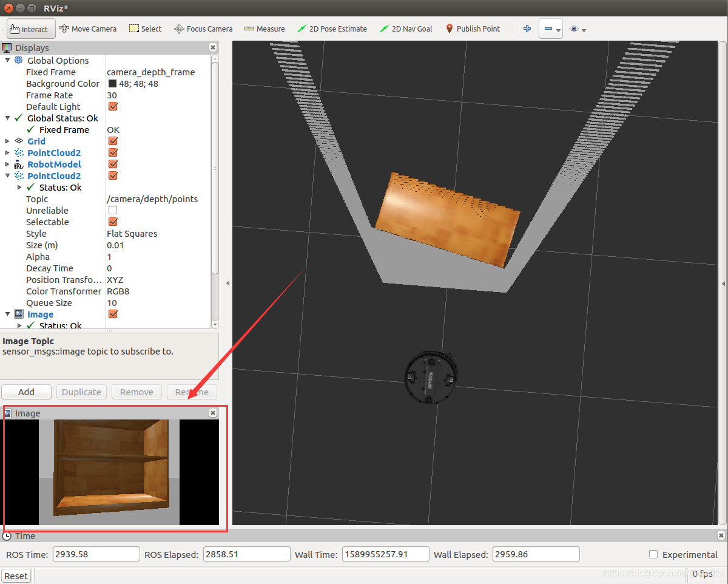Click the robot model in the 3D view

point(431,378)
